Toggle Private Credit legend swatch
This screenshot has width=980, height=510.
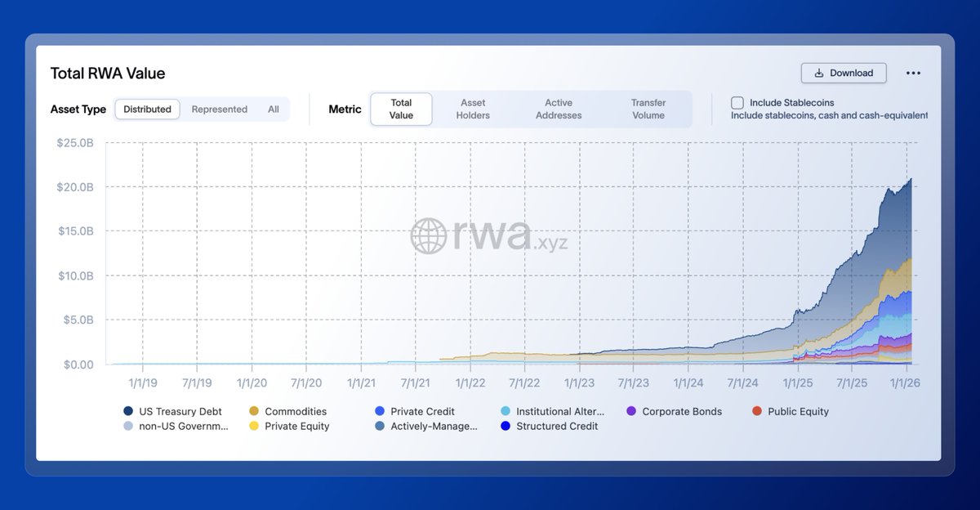click(x=380, y=411)
